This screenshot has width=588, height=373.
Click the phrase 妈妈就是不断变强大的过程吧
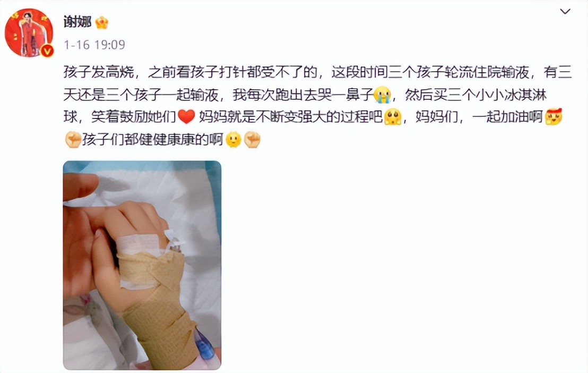coord(291,117)
